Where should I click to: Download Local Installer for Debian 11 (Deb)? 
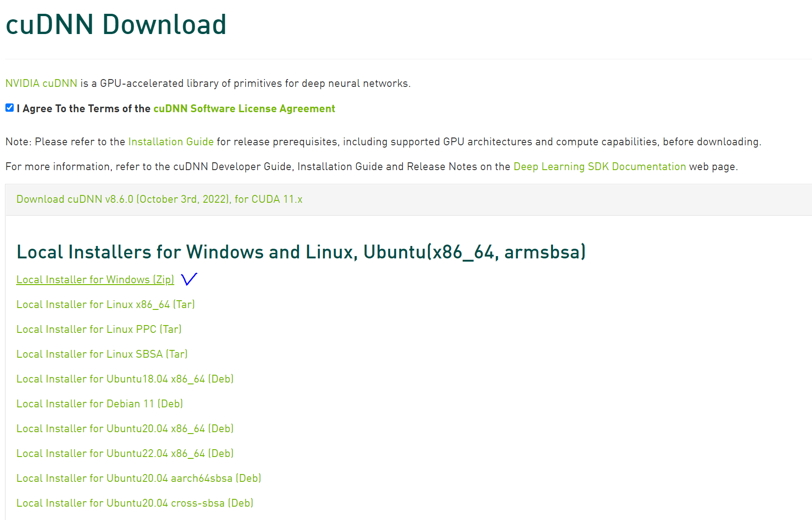click(x=100, y=404)
